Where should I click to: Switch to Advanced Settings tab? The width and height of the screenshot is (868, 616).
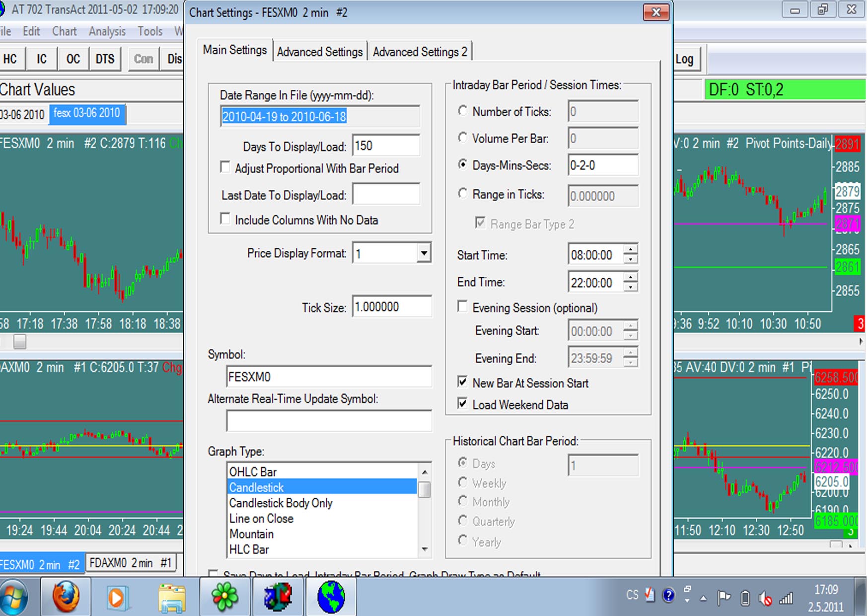click(320, 52)
